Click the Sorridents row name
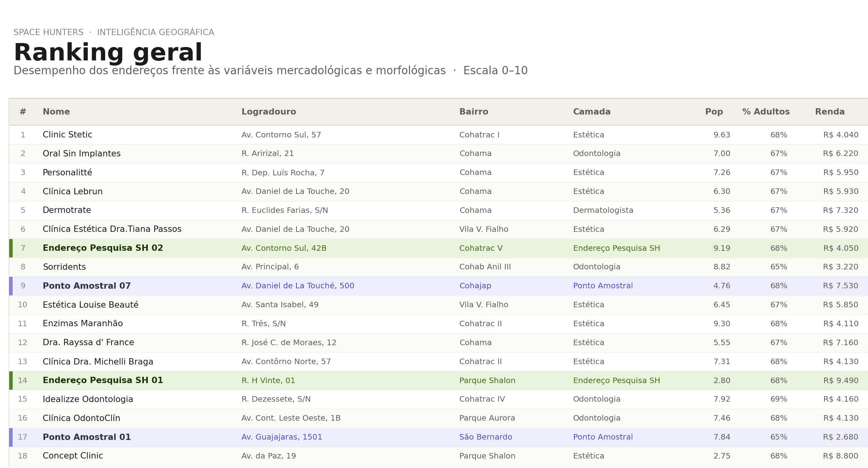868x468 pixels. [x=64, y=267]
